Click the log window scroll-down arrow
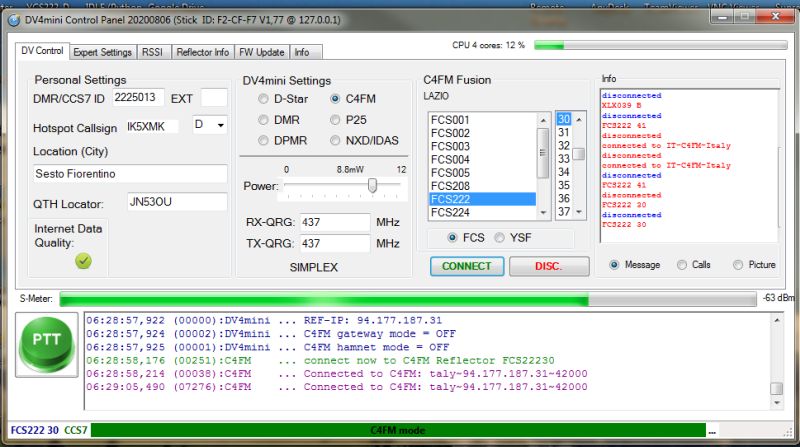800x447 pixels. tap(777, 403)
